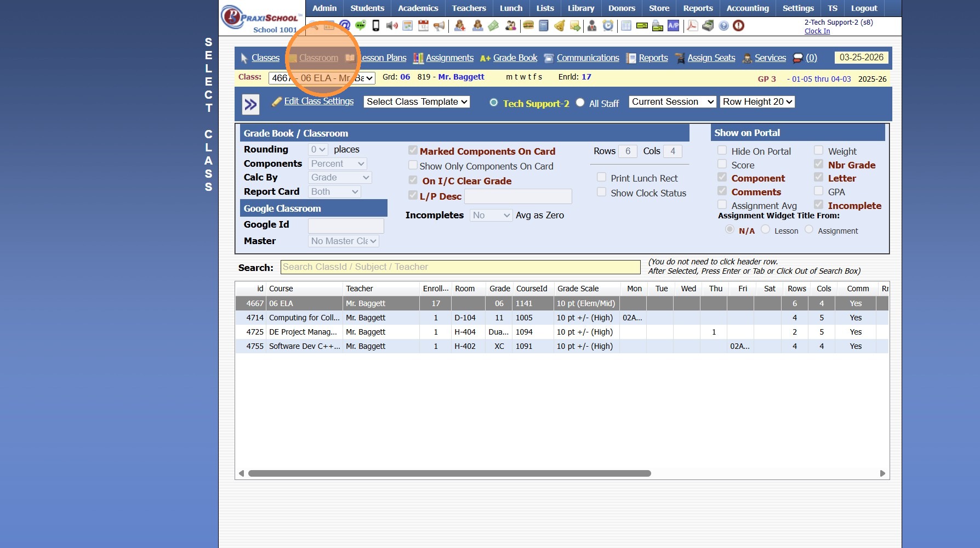Open the mobile phone icon
The height and width of the screenshot is (548, 980).
[376, 25]
